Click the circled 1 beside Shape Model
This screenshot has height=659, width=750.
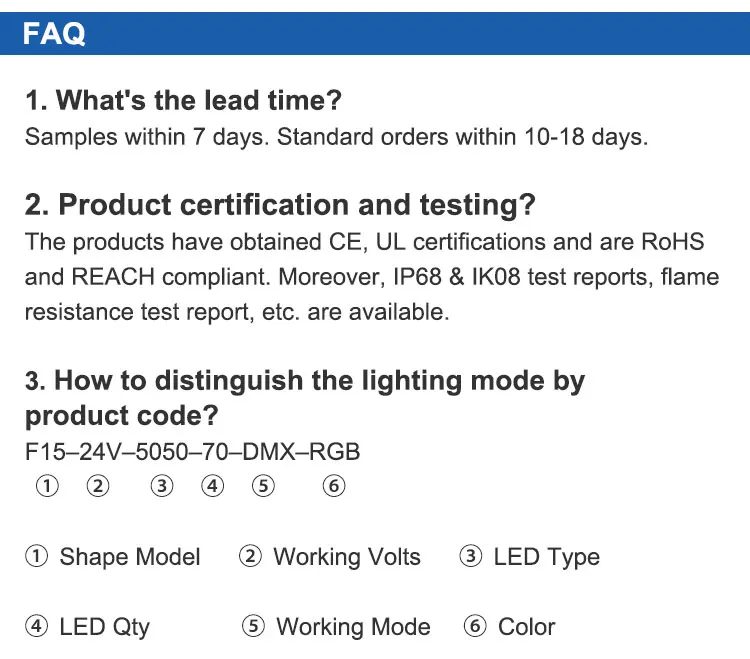pyautogui.click(x=36, y=556)
